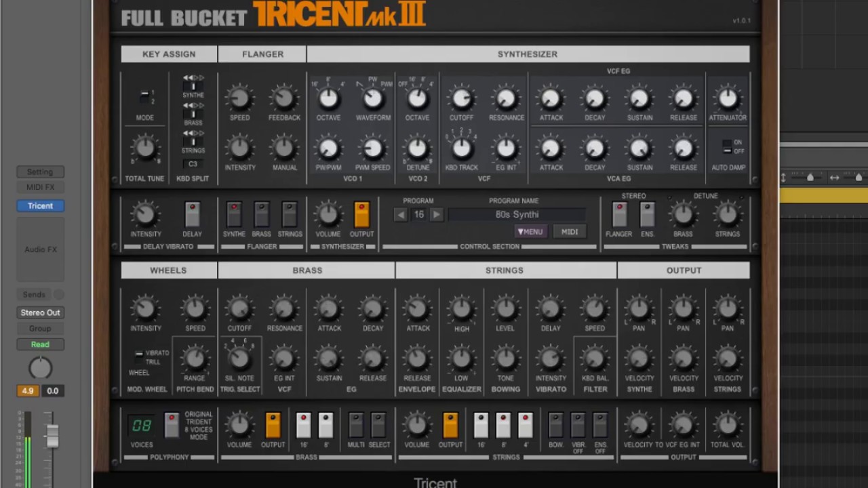Viewport: 868px width, 488px height.
Task: Open the MIDI FX slot
Action: click(x=41, y=187)
